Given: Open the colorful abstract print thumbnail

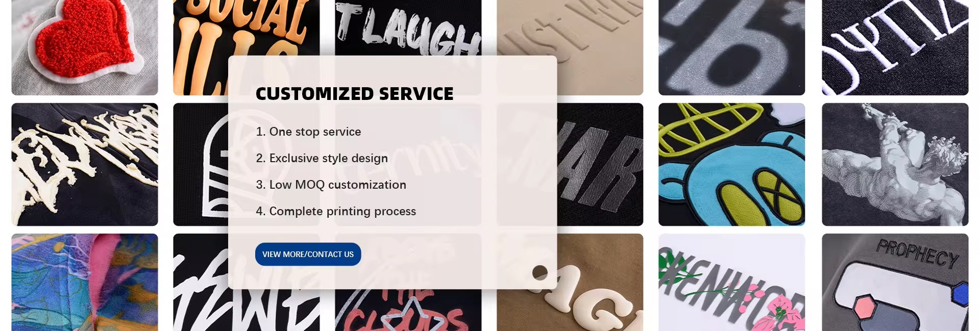Looking at the screenshot, I should click(x=85, y=282).
